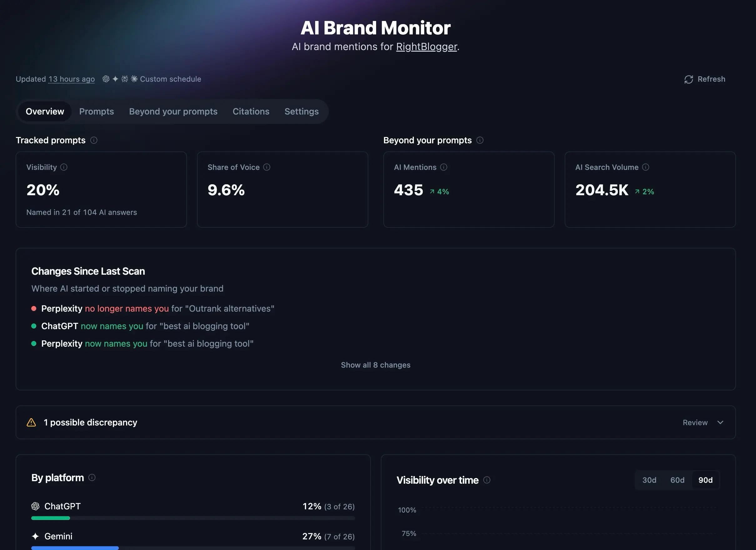The height and width of the screenshot is (550, 756).
Task: Click the Perplexity logo beside Custom schedule
Action: [125, 79]
